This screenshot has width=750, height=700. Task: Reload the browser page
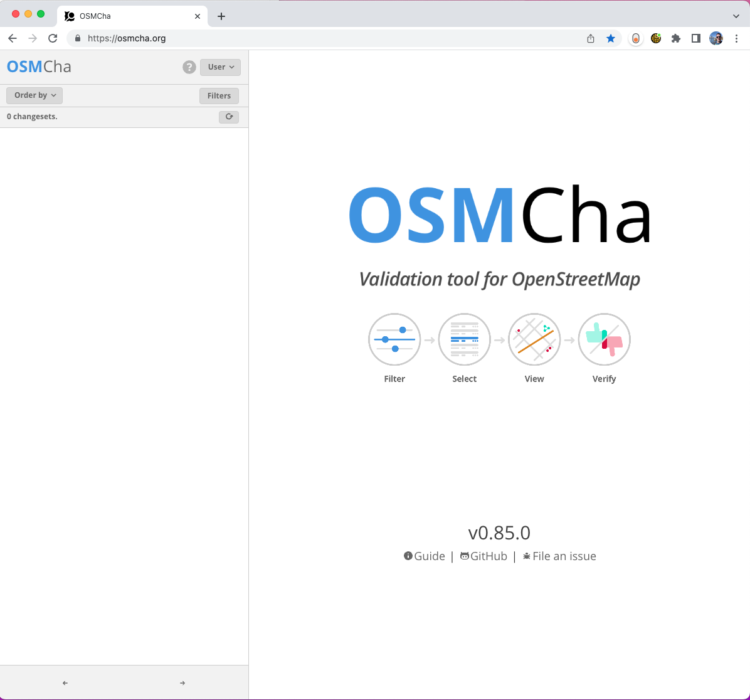[53, 38]
